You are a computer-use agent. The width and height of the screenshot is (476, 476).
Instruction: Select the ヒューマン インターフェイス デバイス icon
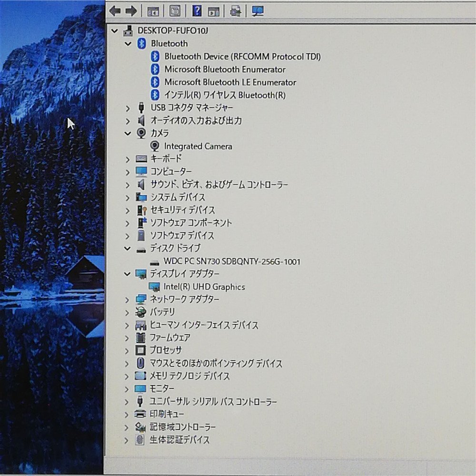coord(140,325)
